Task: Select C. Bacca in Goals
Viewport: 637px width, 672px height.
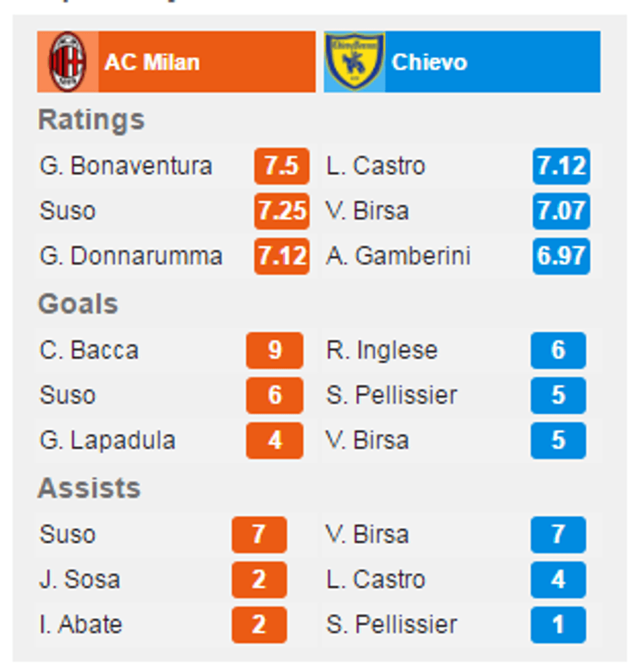Action: pos(89,351)
